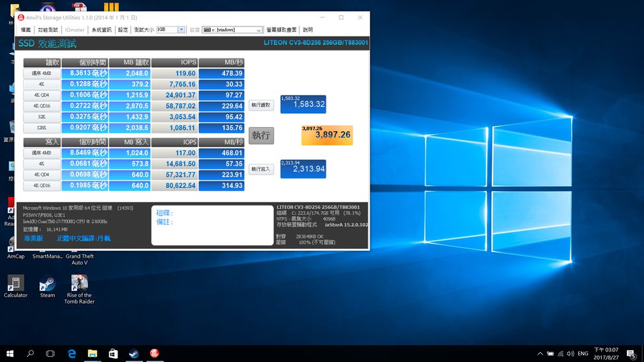Open the 檔案 menu
Screen dimensions: 644x362
pos(26,30)
